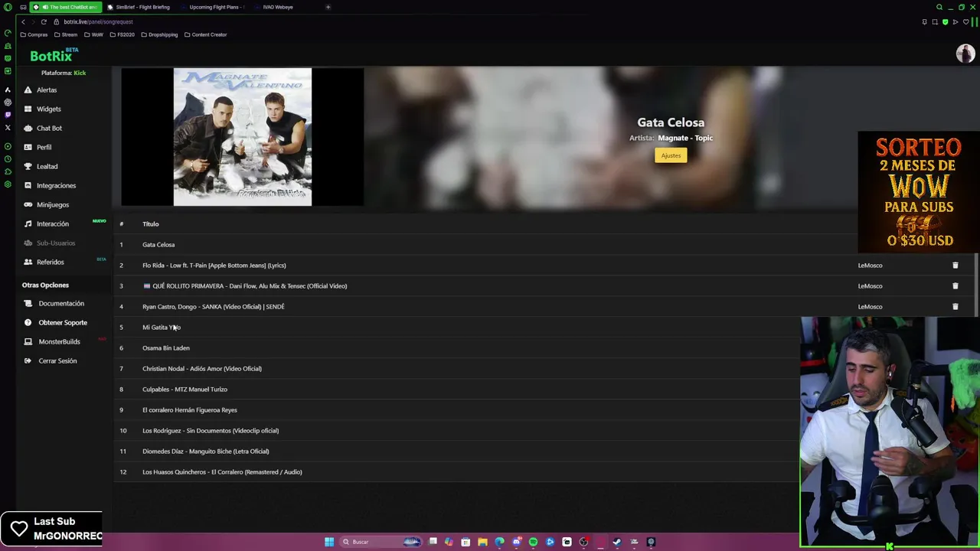The height and width of the screenshot is (551, 980).
Task: Open a new browser tab
Action: (x=328, y=7)
